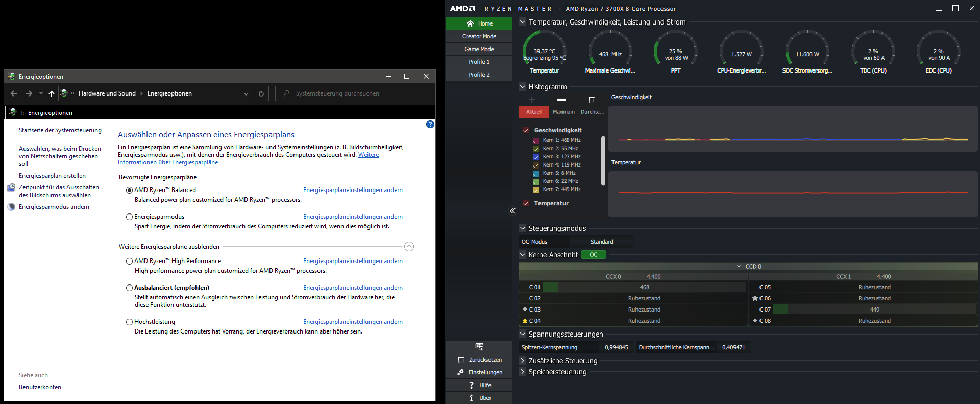Screen dimensions: 980x404
Task: Click the plus icon in Histogramm
Action: click(532, 100)
